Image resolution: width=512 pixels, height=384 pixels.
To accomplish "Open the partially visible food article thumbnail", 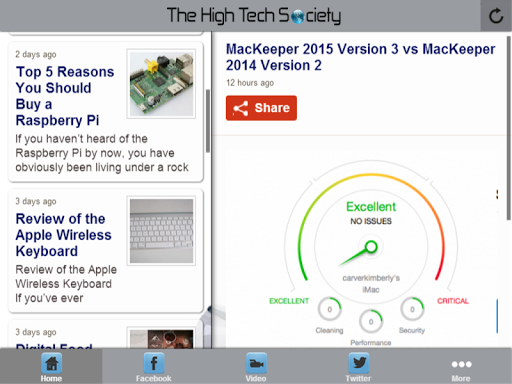I will (x=161, y=338).
